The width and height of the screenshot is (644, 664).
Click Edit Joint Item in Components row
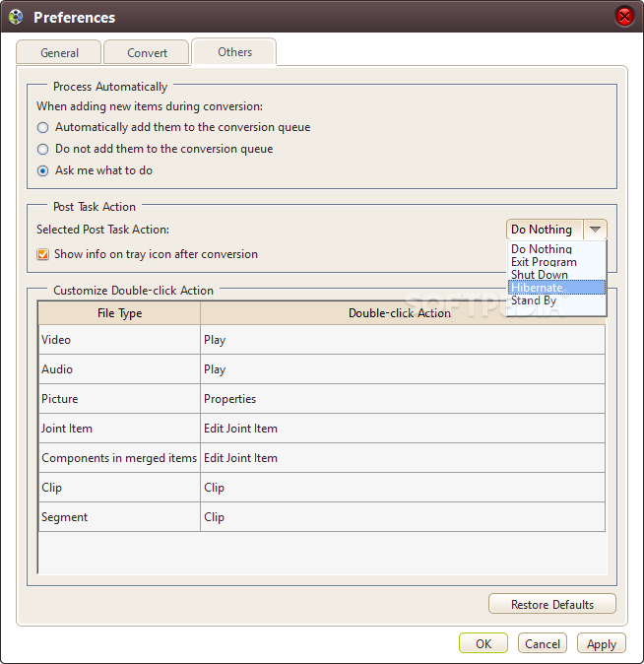[x=403, y=458]
